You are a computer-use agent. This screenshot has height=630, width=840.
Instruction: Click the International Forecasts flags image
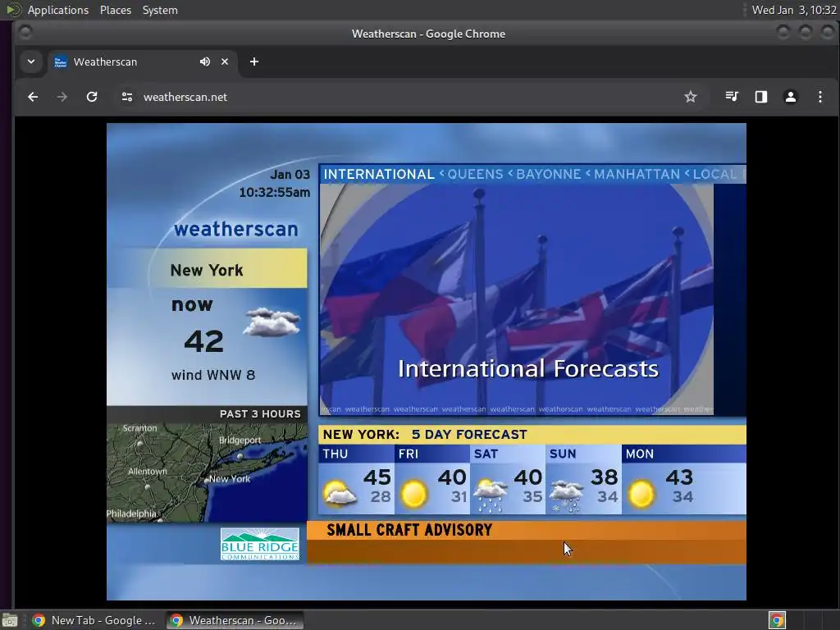[x=517, y=300]
